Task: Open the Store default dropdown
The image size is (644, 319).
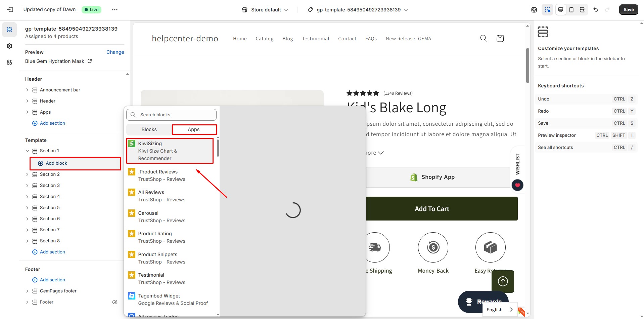Action: coord(265,10)
